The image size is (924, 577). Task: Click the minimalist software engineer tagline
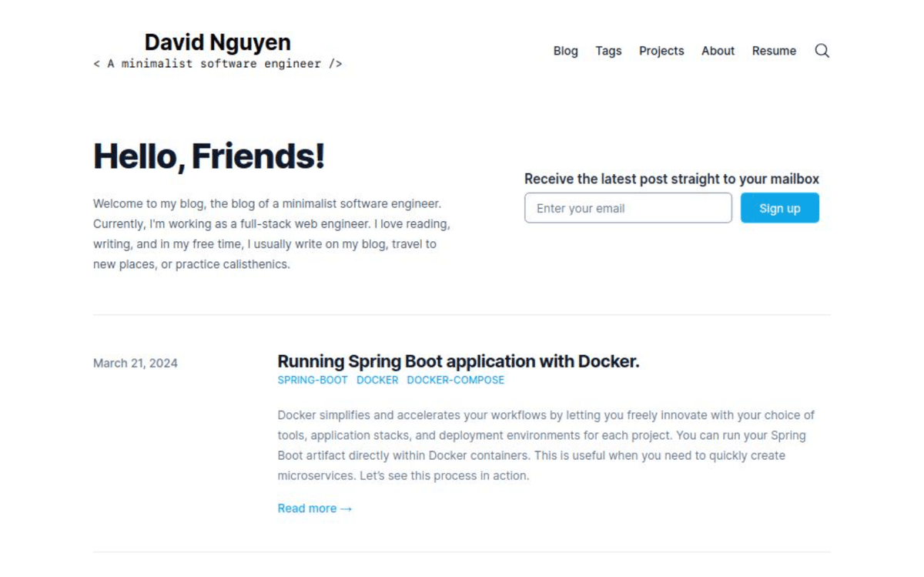[217, 64]
